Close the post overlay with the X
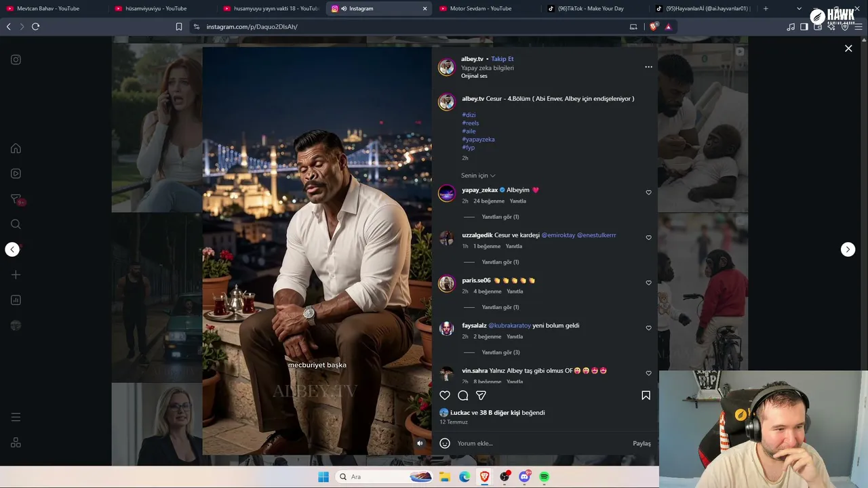The height and width of the screenshot is (488, 868). [848, 48]
